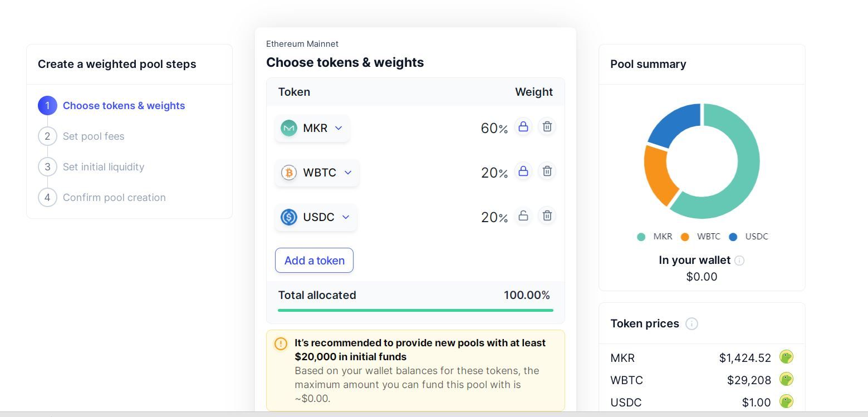868x417 pixels.
Task: Remove WBTC using its trash icon
Action: point(547,171)
